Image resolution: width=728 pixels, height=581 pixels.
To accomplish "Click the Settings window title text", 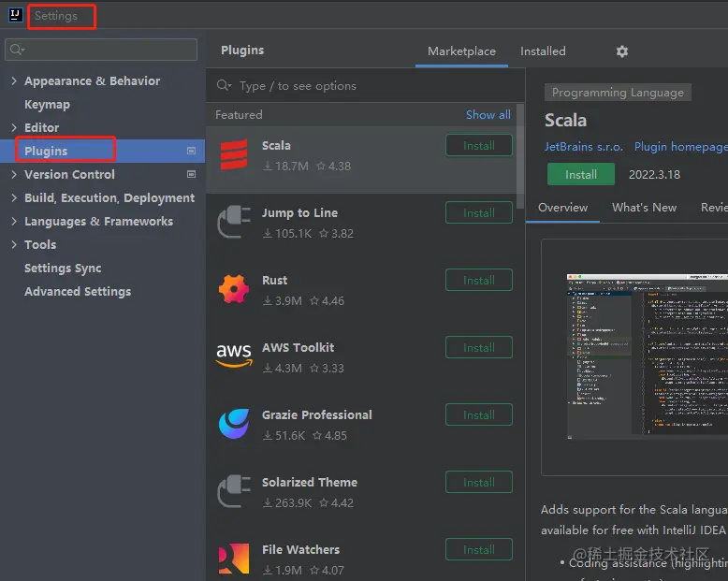I will [56, 16].
